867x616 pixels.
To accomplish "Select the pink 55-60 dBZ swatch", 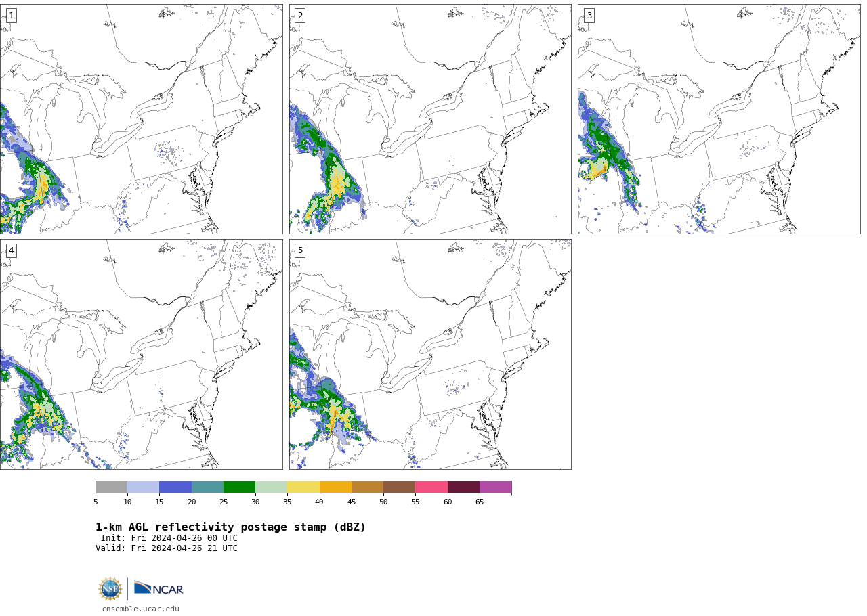I will coord(431,487).
